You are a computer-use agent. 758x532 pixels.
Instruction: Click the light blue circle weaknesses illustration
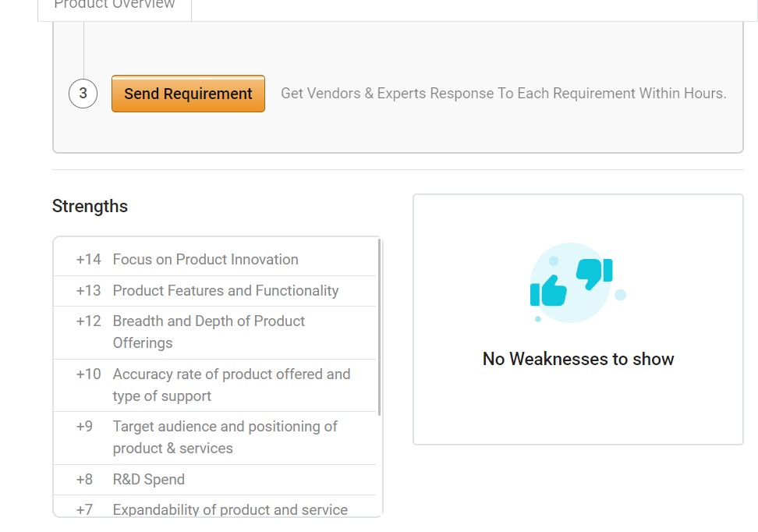tap(571, 282)
